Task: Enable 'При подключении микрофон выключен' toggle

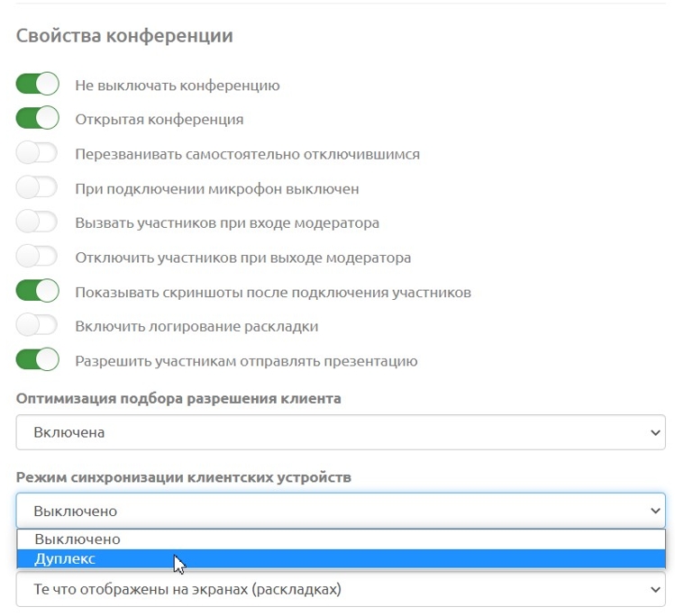Action: (x=37, y=188)
